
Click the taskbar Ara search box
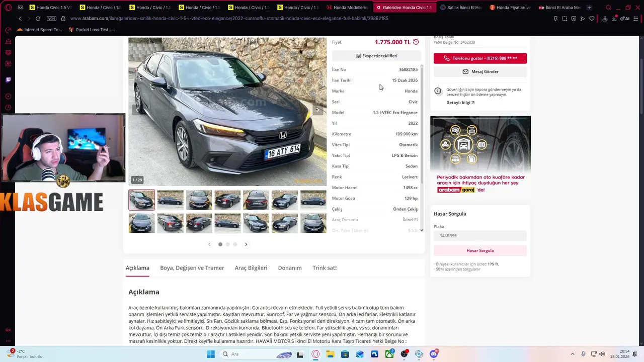257,354
